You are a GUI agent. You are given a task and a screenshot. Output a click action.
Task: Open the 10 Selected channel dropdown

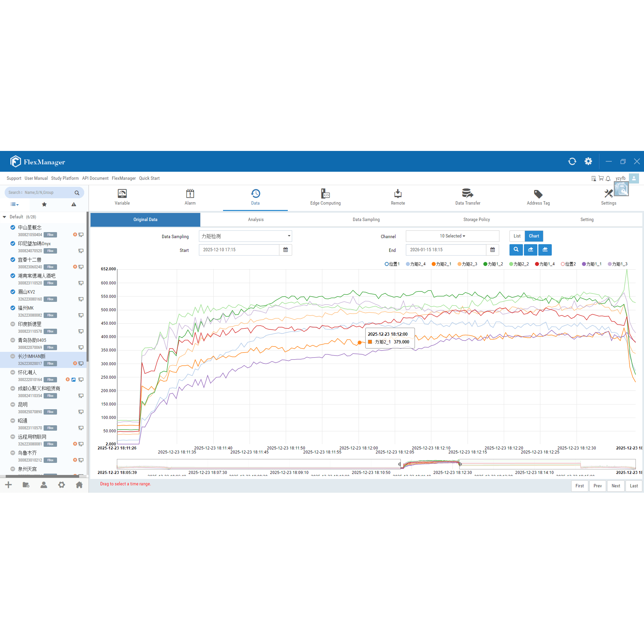click(x=452, y=236)
